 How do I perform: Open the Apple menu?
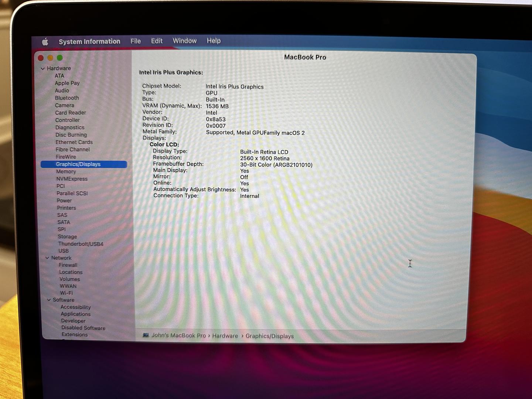point(45,42)
